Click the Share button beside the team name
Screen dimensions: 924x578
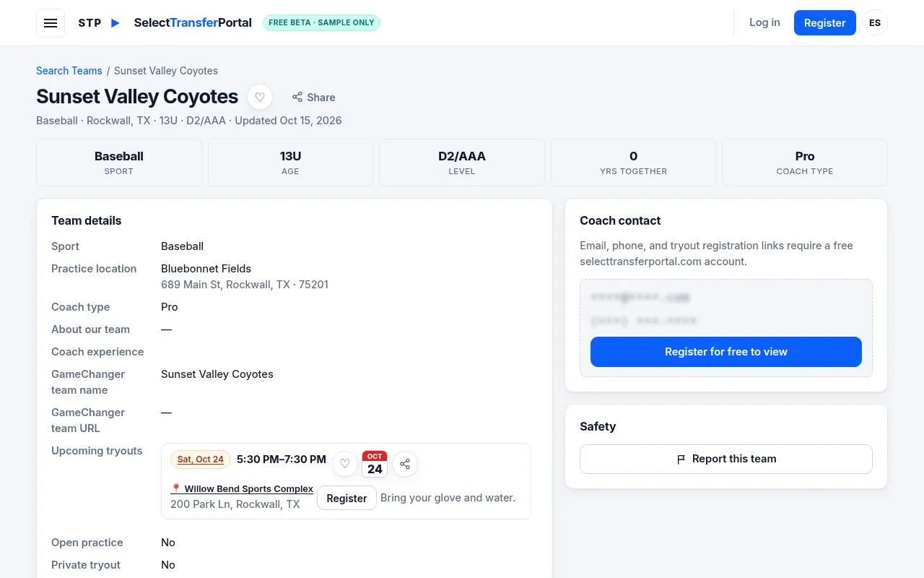click(x=314, y=98)
